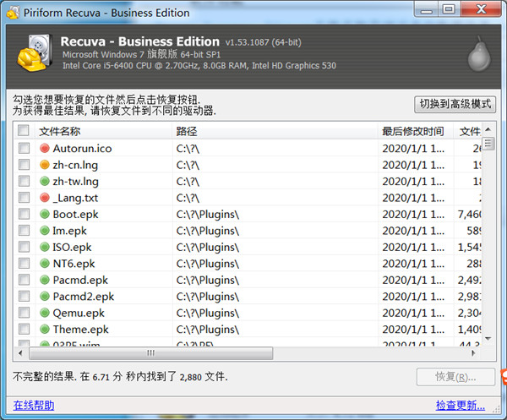Image resolution: width=507 pixels, height=420 pixels.
Task: Select the _Lang.txt file name
Action: pyautogui.click(x=75, y=198)
